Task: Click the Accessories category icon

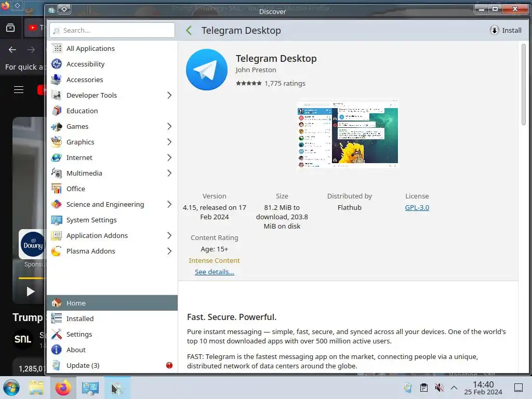Action: tap(56, 79)
